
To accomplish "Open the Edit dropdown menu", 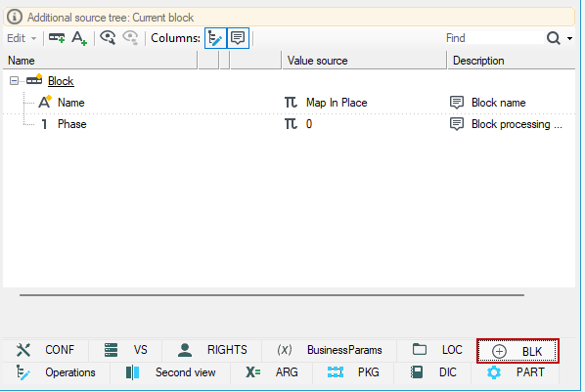I will (x=22, y=38).
